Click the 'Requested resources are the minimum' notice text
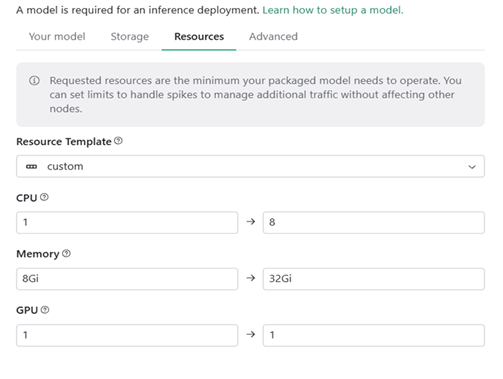 click(255, 95)
